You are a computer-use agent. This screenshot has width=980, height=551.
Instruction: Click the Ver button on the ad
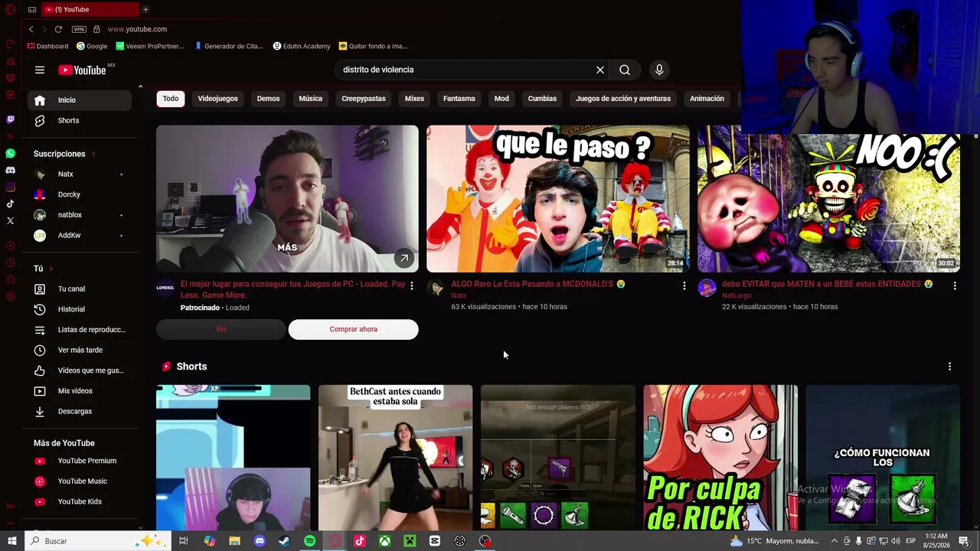pyautogui.click(x=221, y=329)
